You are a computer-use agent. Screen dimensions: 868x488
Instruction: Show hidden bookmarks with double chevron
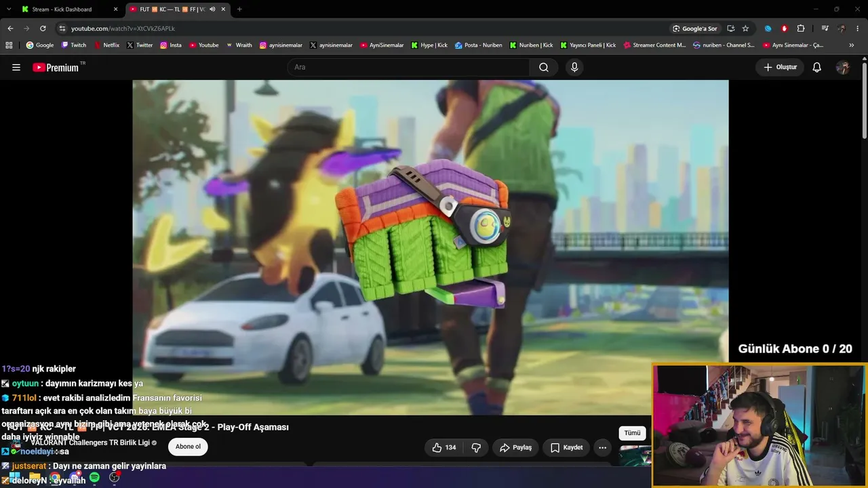(852, 45)
